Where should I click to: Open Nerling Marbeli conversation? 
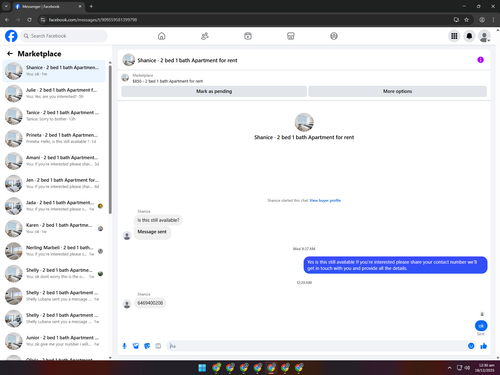coord(54,251)
